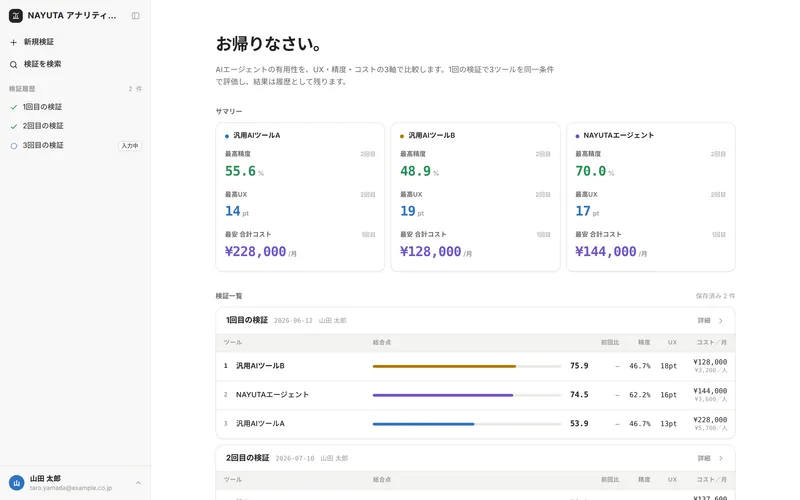Click the 2026-06-12 date of 1回目の検証
Image resolution: width=800 pixels, height=500 pixels.
pyautogui.click(x=293, y=321)
